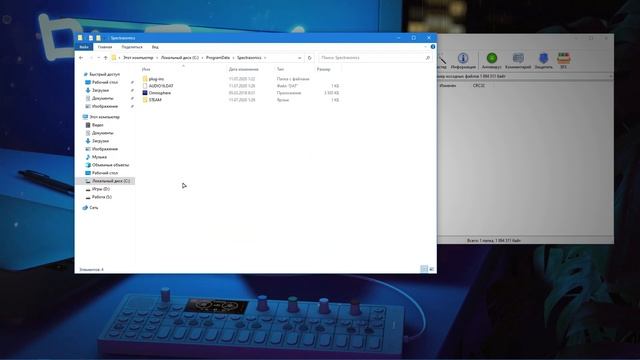The height and width of the screenshot is (360, 640).
Task: Click the ProgramData breadcrumb segment
Action: click(x=218, y=58)
